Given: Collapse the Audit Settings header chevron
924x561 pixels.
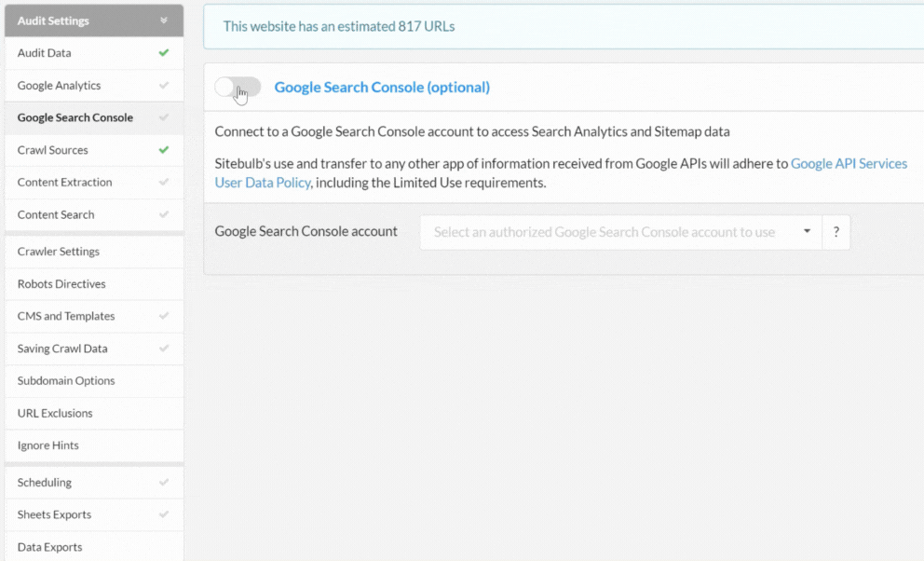Looking at the screenshot, I should (164, 21).
